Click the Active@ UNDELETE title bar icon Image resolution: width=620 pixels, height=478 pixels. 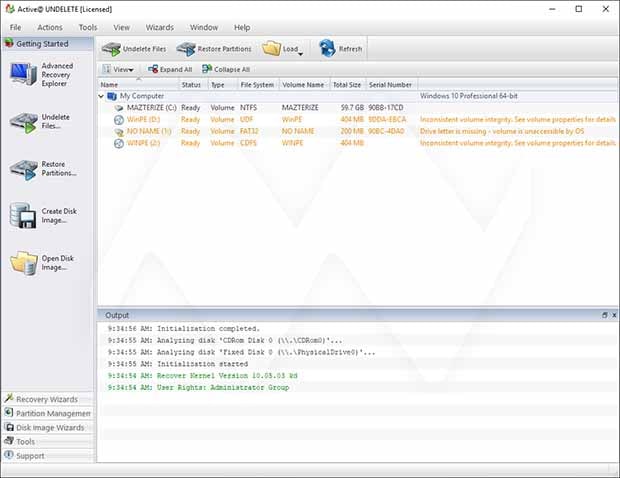point(10,9)
